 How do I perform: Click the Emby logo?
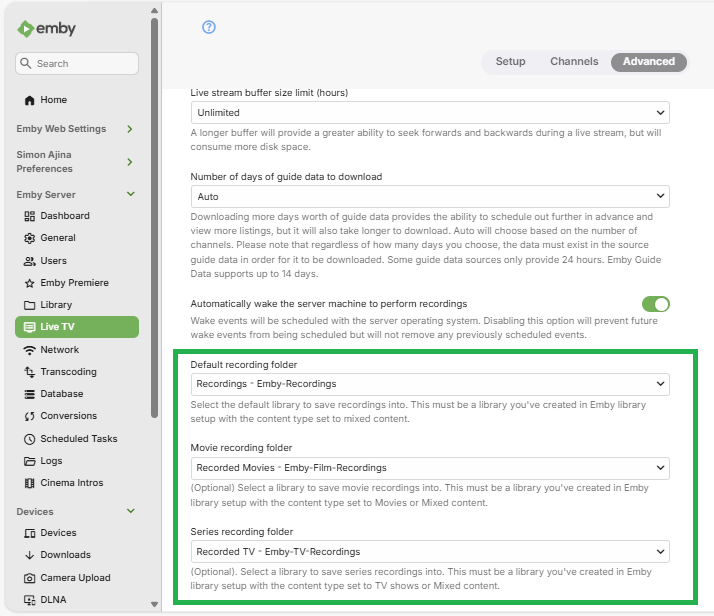coord(46,29)
